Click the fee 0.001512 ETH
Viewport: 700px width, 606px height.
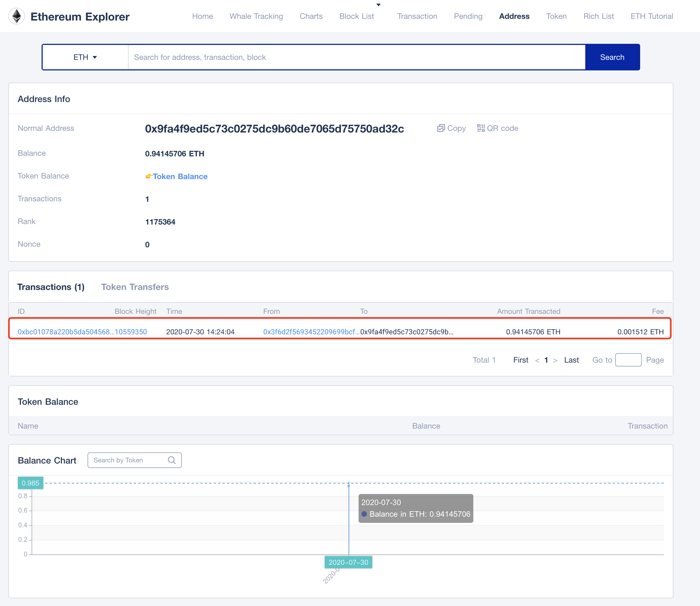pos(640,332)
